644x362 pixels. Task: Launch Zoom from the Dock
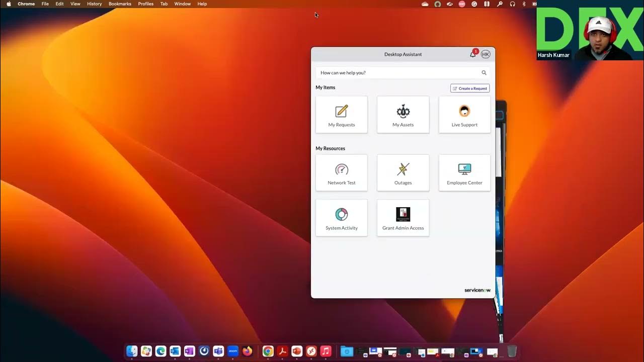(233, 351)
